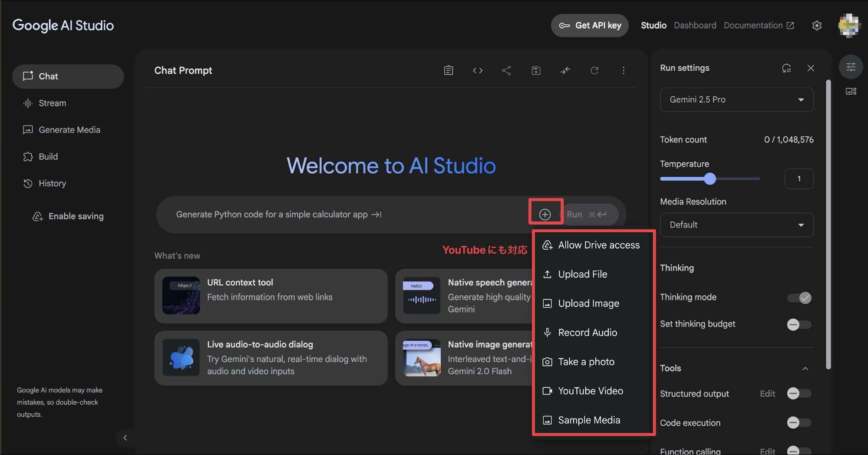Screen dimensions: 868x455
Task: Close the Run settings panel
Action: (811, 68)
